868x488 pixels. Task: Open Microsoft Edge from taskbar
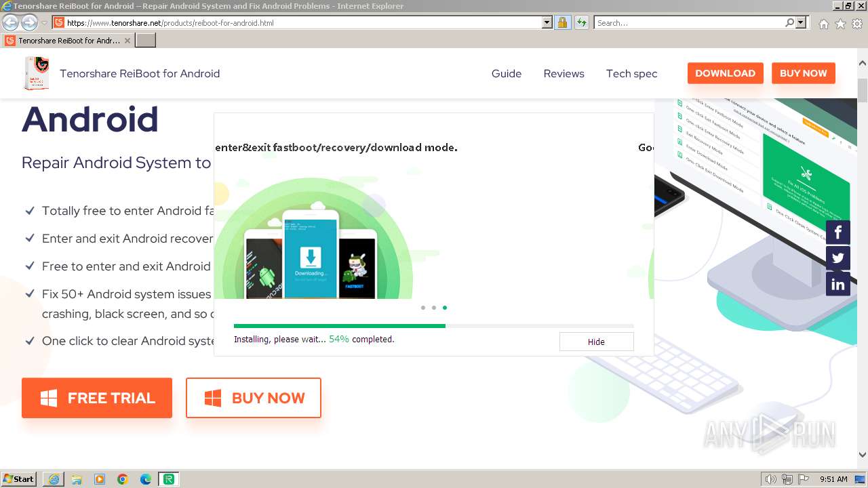[x=146, y=479]
